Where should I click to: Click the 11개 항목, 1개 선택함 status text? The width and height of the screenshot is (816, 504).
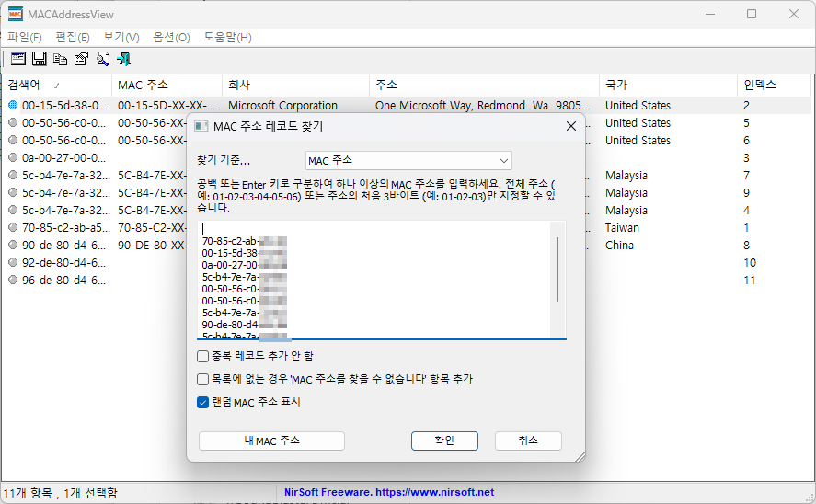(61, 493)
